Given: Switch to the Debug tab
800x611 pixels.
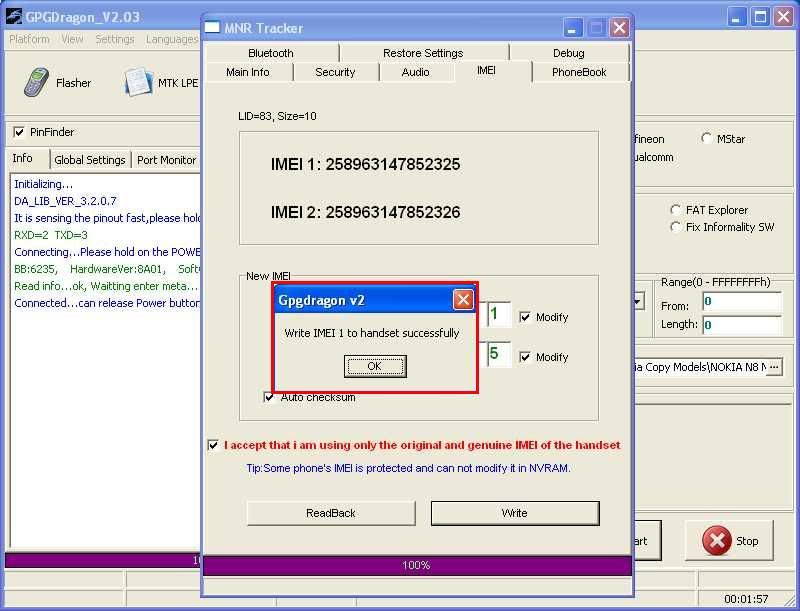Looking at the screenshot, I should tap(568, 53).
